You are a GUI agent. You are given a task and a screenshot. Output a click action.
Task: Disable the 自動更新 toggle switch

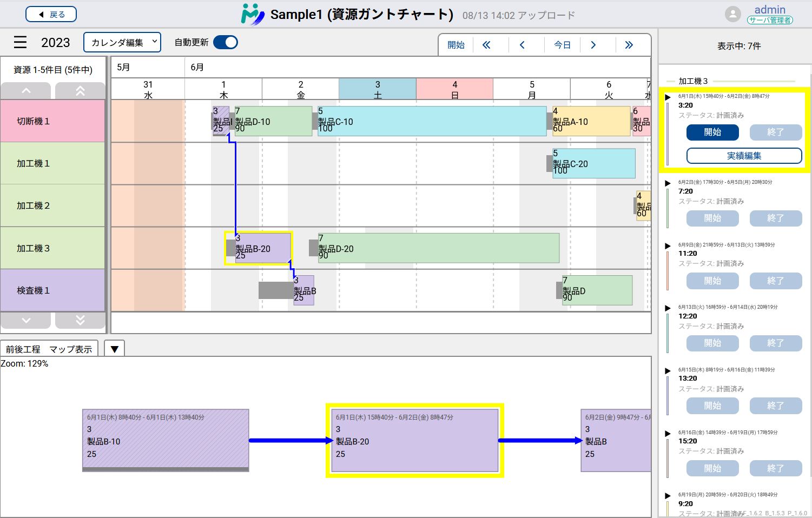(226, 42)
